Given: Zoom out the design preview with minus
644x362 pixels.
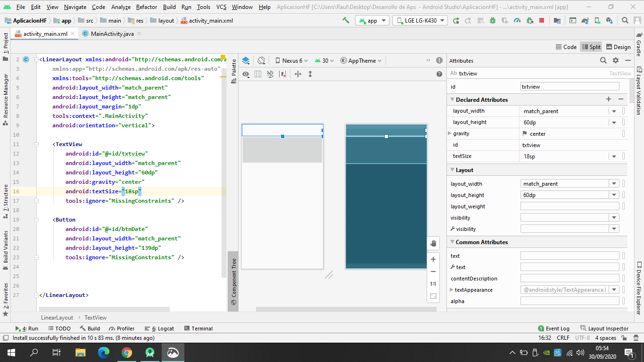Looking at the screenshot, I should [x=433, y=271].
